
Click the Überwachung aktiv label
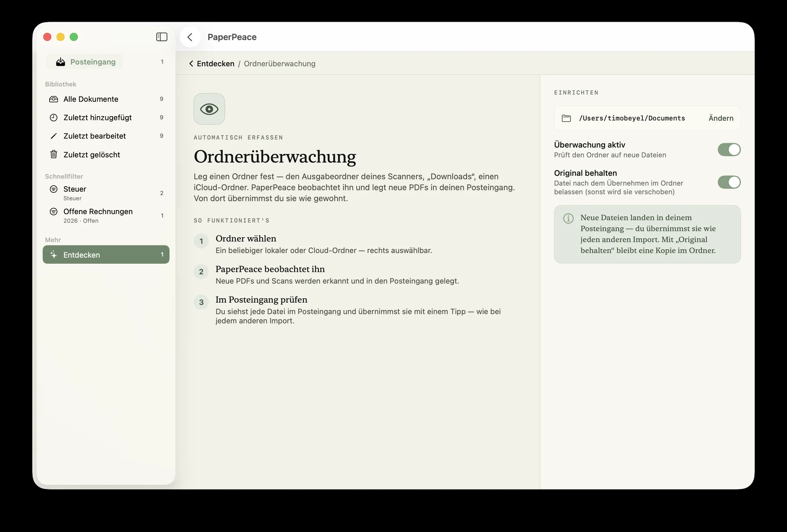[x=589, y=145]
